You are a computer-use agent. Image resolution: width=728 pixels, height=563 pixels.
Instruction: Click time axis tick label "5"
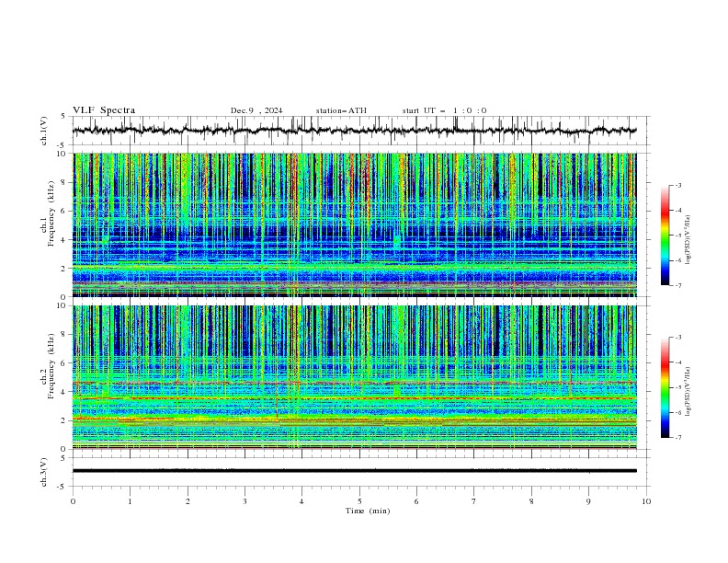(x=359, y=501)
